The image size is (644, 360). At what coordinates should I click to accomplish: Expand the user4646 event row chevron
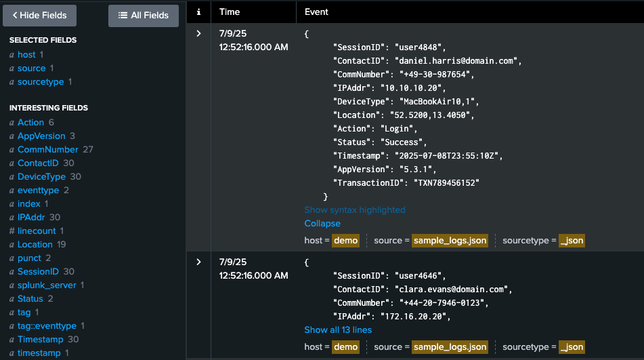(199, 262)
